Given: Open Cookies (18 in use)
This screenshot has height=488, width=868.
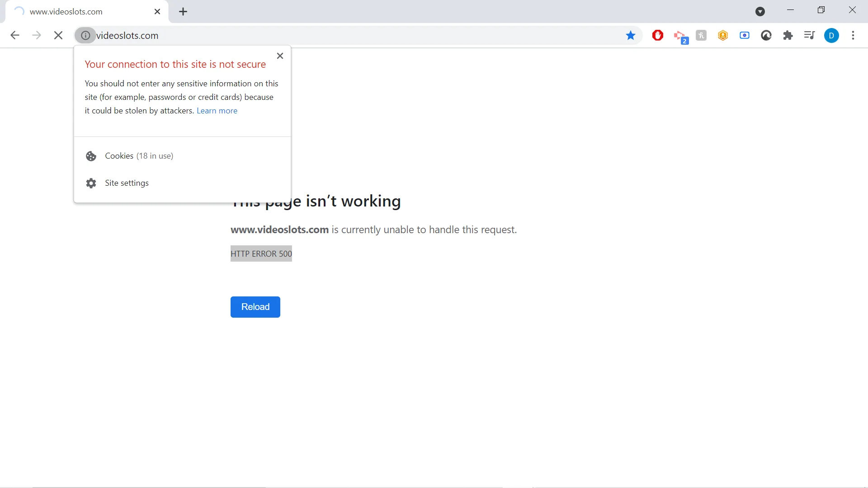Looking at the screenshot, I should click(x=183, y=156).
